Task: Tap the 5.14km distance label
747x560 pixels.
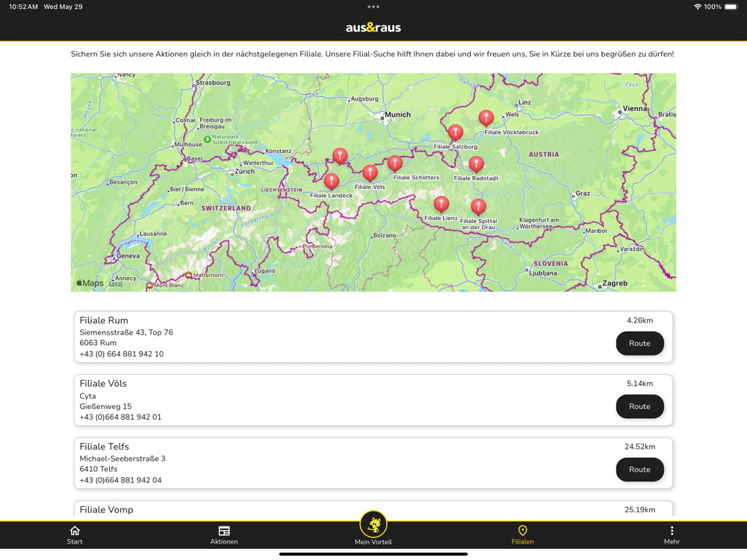Action: click(640, 383)
